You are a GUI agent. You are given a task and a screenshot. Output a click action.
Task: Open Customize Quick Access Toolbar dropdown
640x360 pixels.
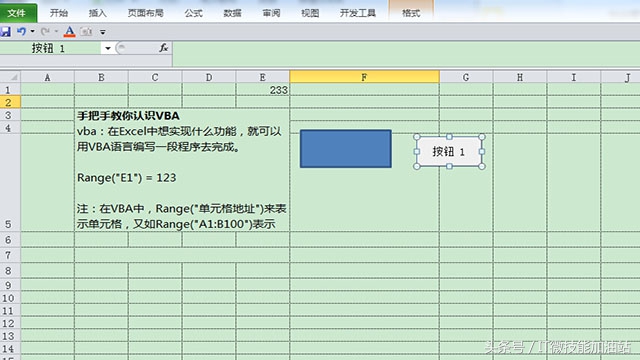[103, 32]
